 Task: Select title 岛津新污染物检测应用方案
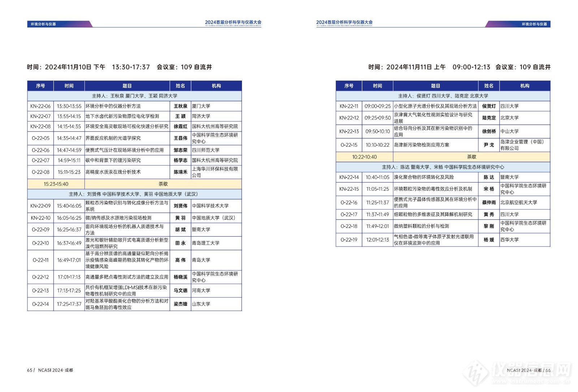coord(422,145)
